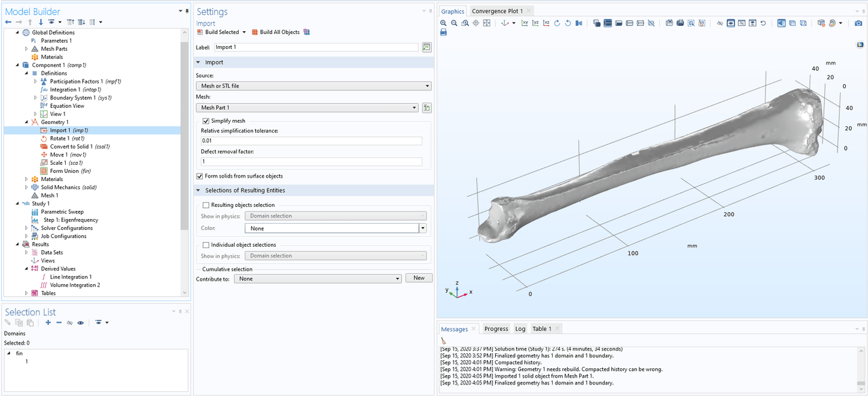868x396 pixels.
Task: Expand all nodes in the Model Builder toolbar
Action: (x=81, y=22)
